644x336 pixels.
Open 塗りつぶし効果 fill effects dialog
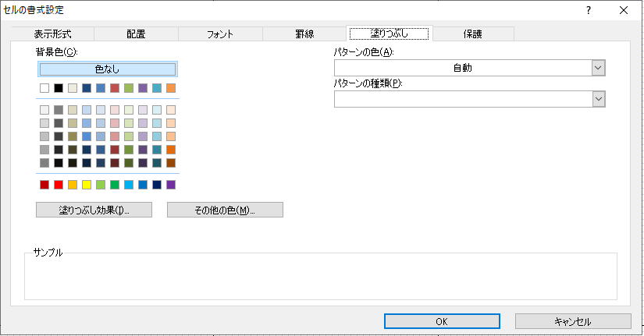pos(94,210)
